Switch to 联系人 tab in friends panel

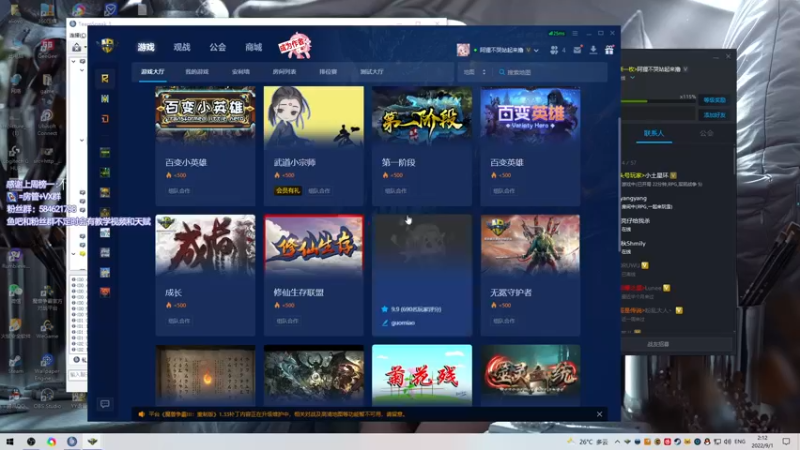654,133
